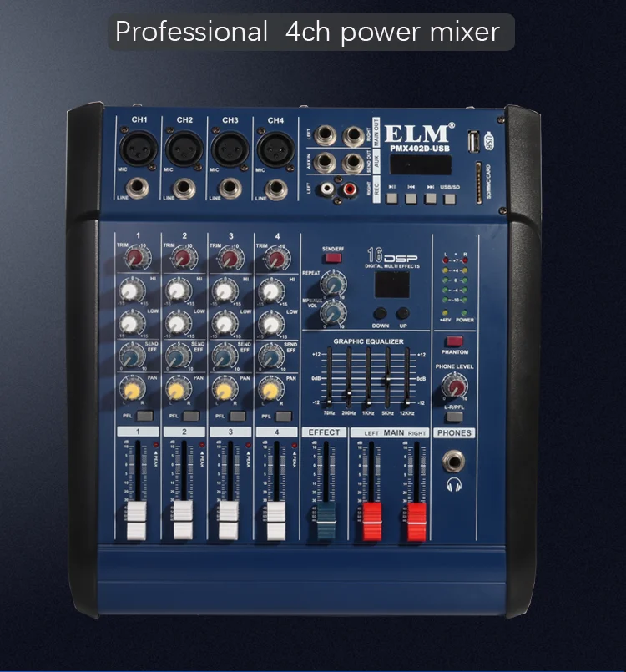Viewport: 626px width, 672px height.
Task: Click the channel 2 white fader
Action: (183, 520)
